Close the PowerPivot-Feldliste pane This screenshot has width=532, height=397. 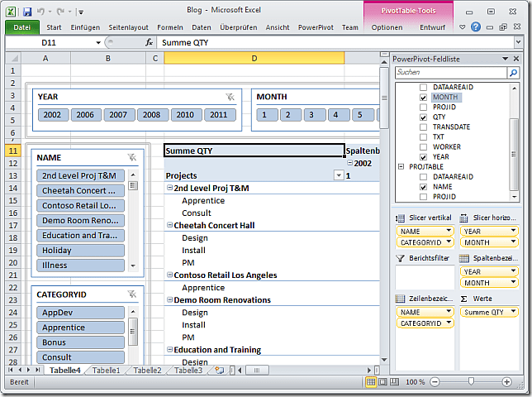coord(516,59)
